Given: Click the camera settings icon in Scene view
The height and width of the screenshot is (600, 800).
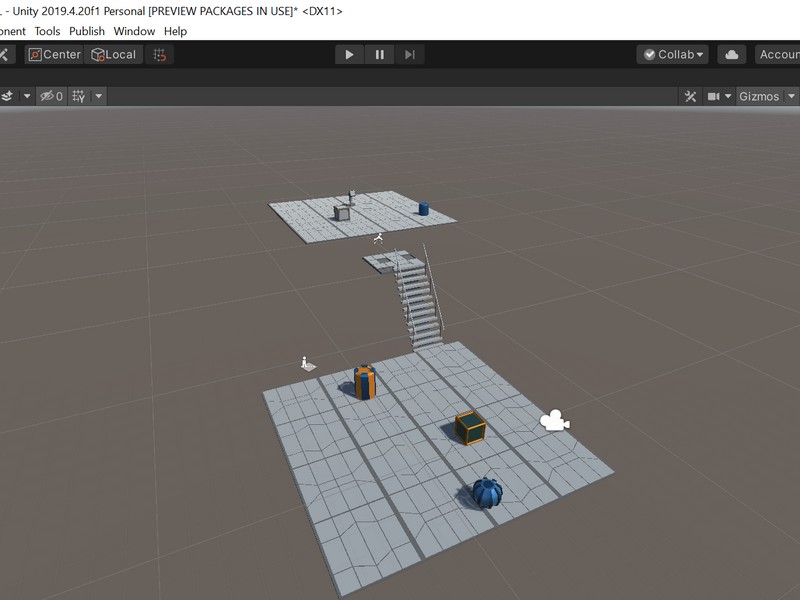Looking at the screenshot, I should click(712, 96).
